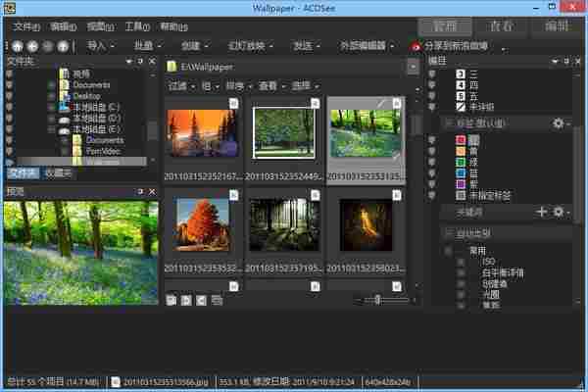Switch to the 文件夹 bottom tab
The width and height of the screenshot is (588, 392).
pos(23,173)
